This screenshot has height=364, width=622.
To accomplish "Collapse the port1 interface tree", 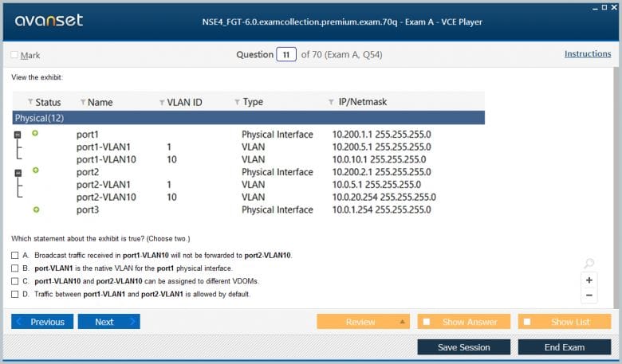I will (x=18, y=135).
